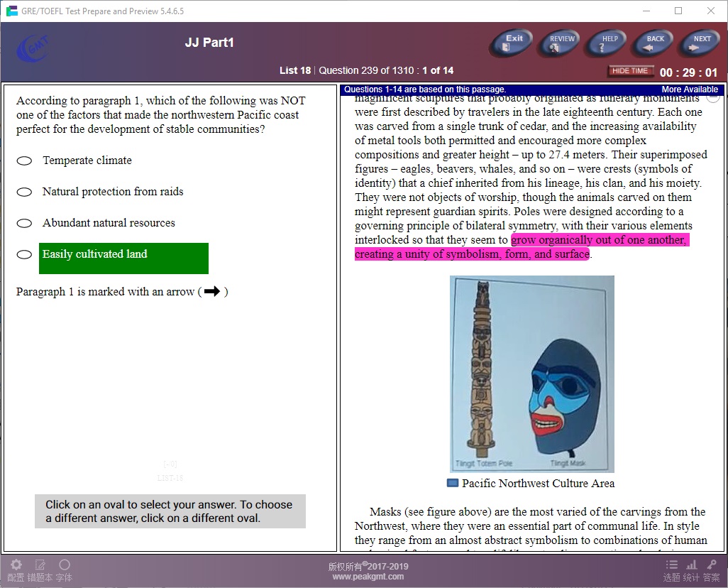Maximize the test window
The height and width of the screenshot is (588, 728).
point(678,11)
